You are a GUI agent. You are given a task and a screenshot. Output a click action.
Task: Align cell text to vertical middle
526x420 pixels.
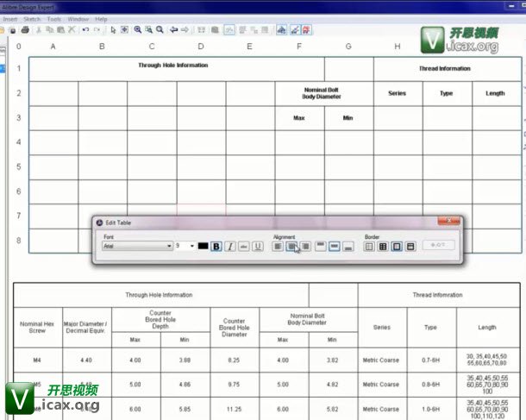[x=335, y=247]
